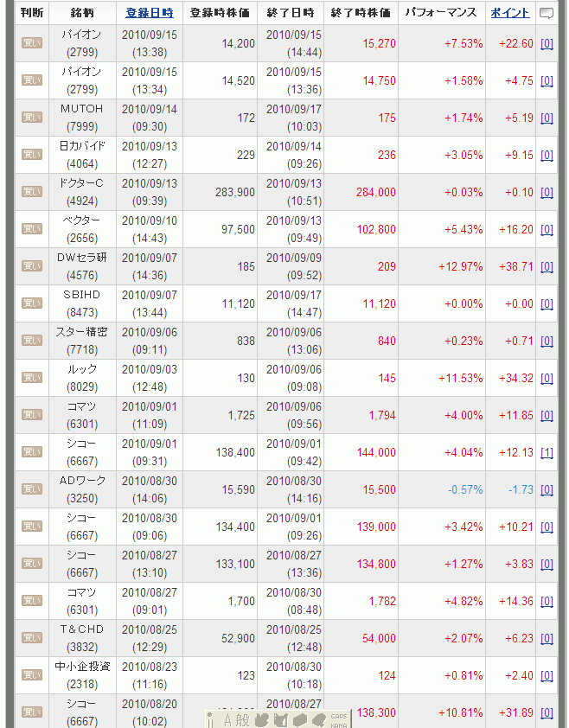
Task: Click the 買い badge beside 中小企投資
Action: coord(31,675)
